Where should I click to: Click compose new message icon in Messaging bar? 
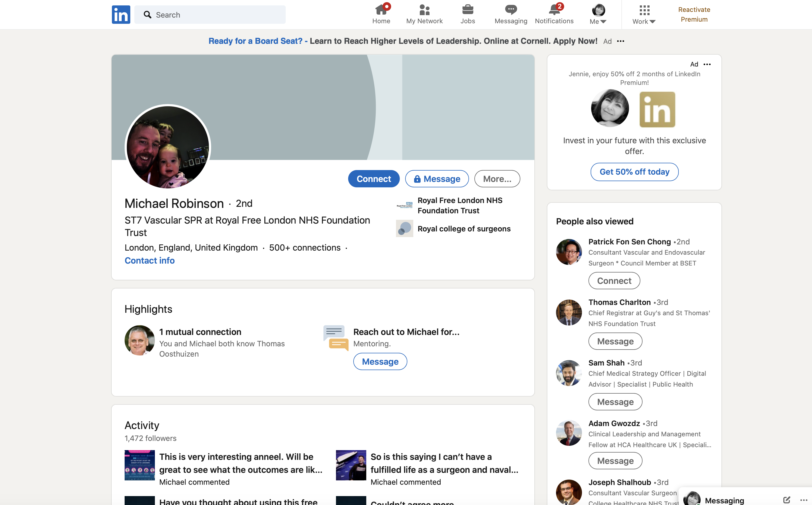click(x=787, y=500)
